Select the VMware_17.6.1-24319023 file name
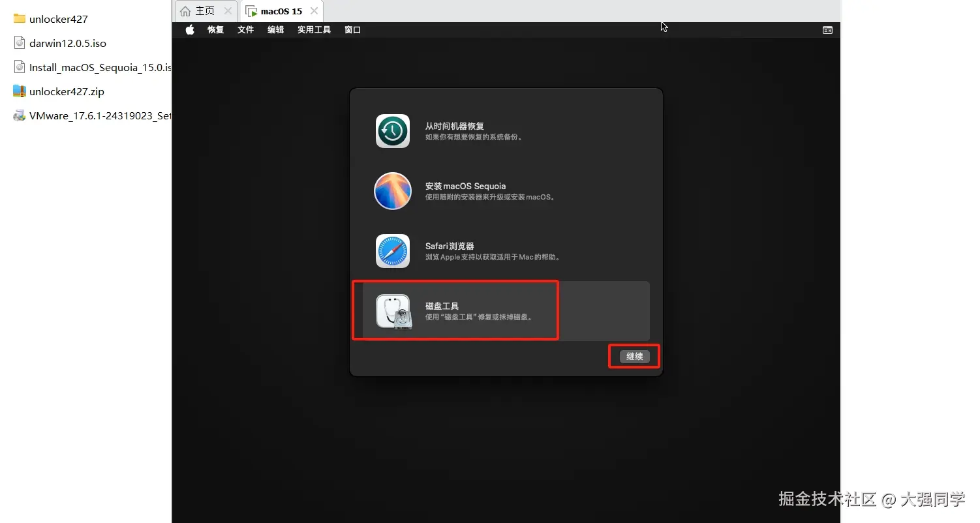This screenshot has width=980, height=523. point(100,116)
